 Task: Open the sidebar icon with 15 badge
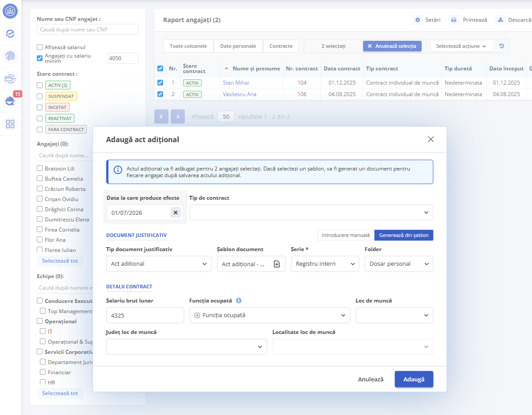[x=10, y=101]
